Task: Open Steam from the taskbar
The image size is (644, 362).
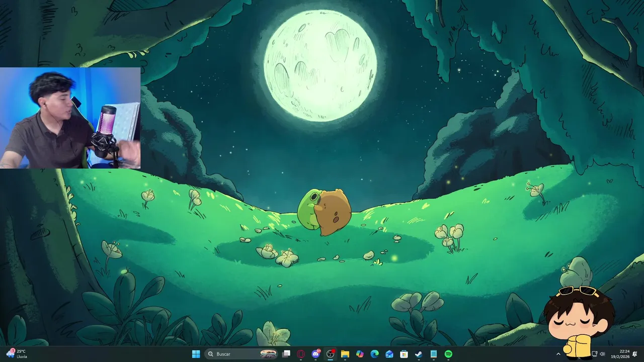Action: (419, 354)
